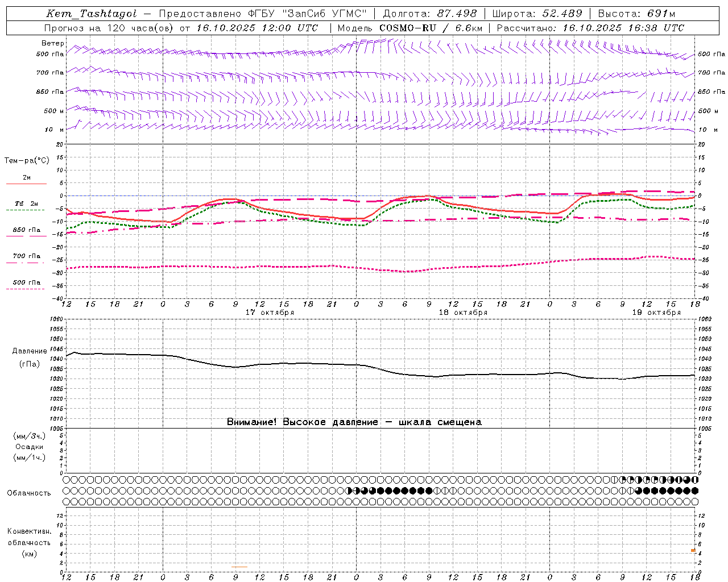Select the 'Модель COSMO-RU / 6.6км' label

(410, 28)
